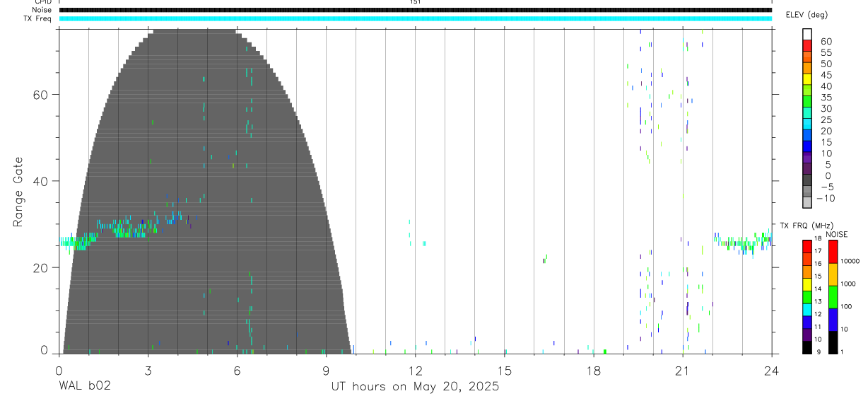Click the x-axis tick label '18'
868x401 pixels.
pyautogui.click(x=593, y=370)
